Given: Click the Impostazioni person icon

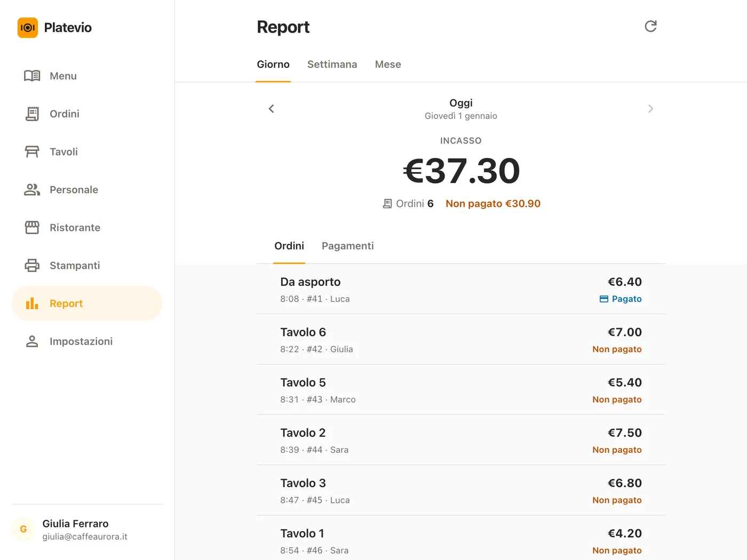Looking at the screenshot, I should click(x=32, y=341).
